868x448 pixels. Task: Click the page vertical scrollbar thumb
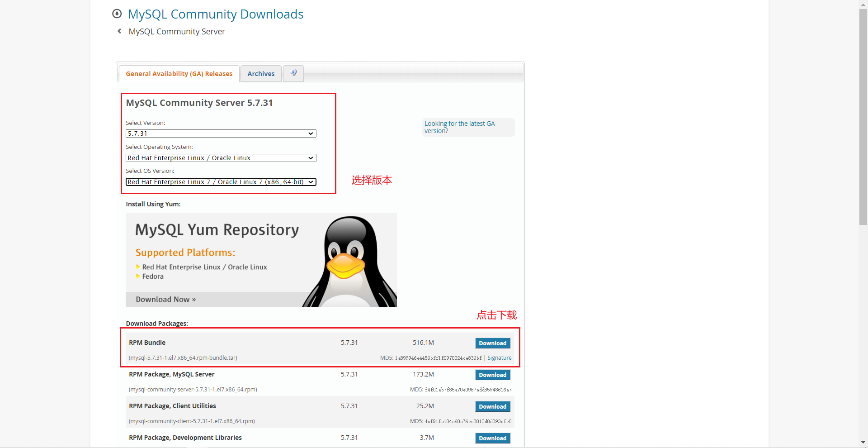[863, 117]
